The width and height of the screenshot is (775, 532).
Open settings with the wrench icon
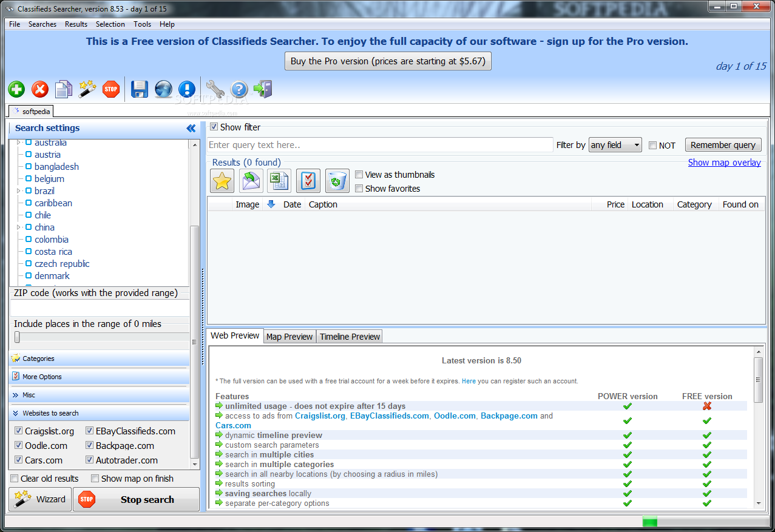tap(215, 89)
